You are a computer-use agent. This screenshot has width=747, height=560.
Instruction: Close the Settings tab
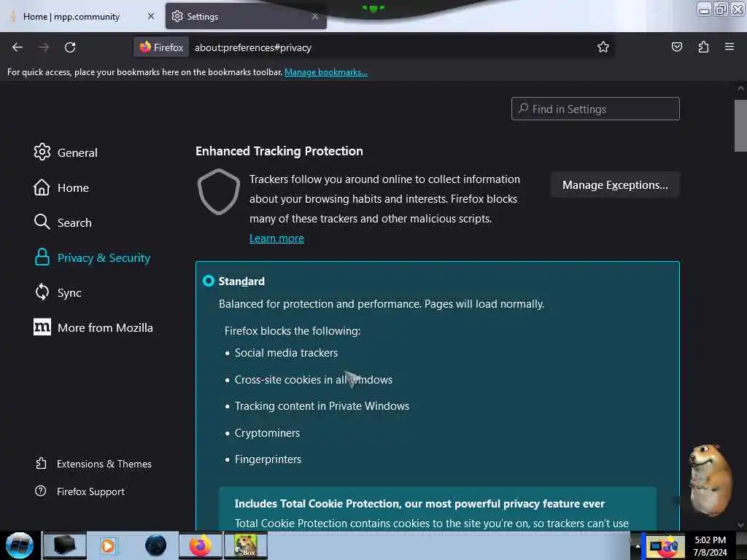point(315,16)
